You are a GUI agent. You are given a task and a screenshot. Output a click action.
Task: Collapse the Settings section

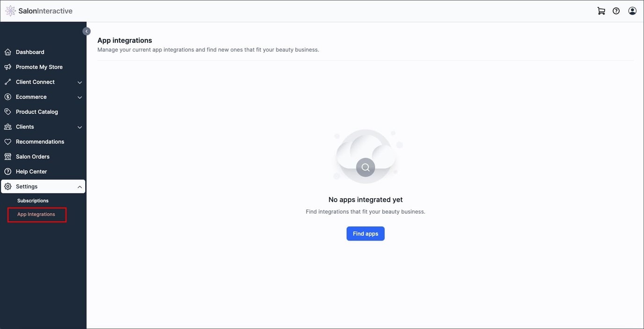click(x=80, y=187)
